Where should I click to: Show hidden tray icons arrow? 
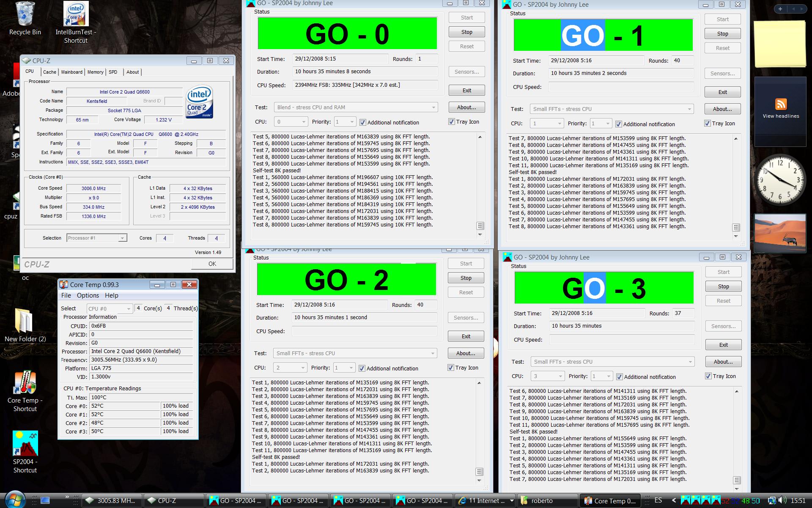click(674, 500)
